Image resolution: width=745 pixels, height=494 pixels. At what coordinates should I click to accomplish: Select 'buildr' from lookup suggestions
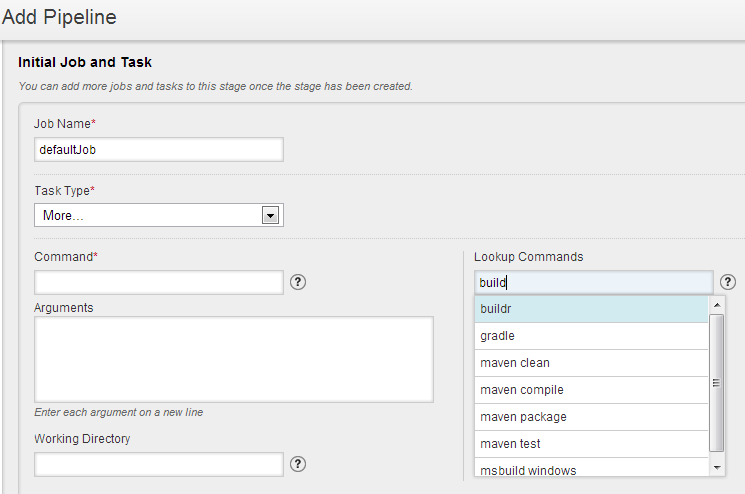tap(591, 309)
